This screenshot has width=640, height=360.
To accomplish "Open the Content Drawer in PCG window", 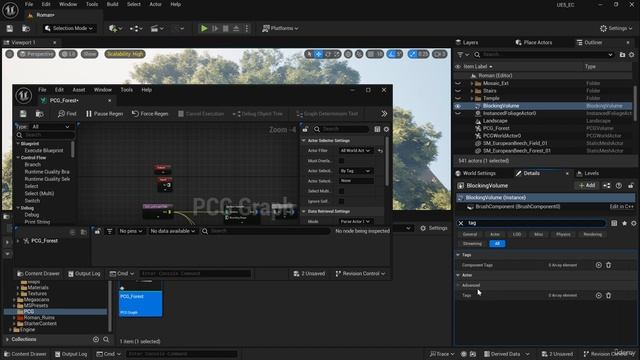I will [x=38, y=273].
